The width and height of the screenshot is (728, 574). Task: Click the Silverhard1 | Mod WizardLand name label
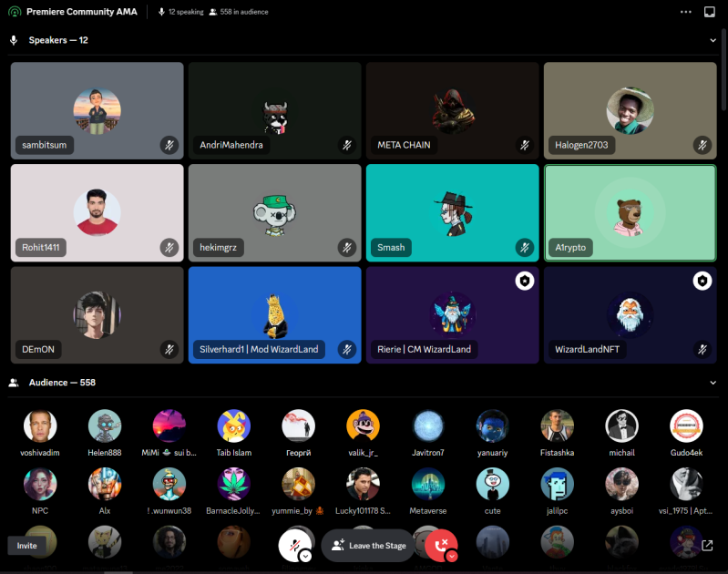(x=259, y=349)
